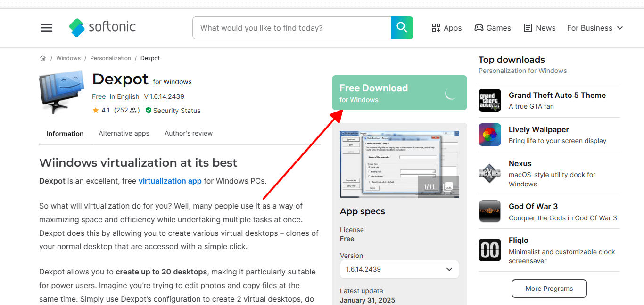Switch to the Author's review tab
The height and width of the screenshot is (305, 644).
pyautogui.click(x=189, y=134)
